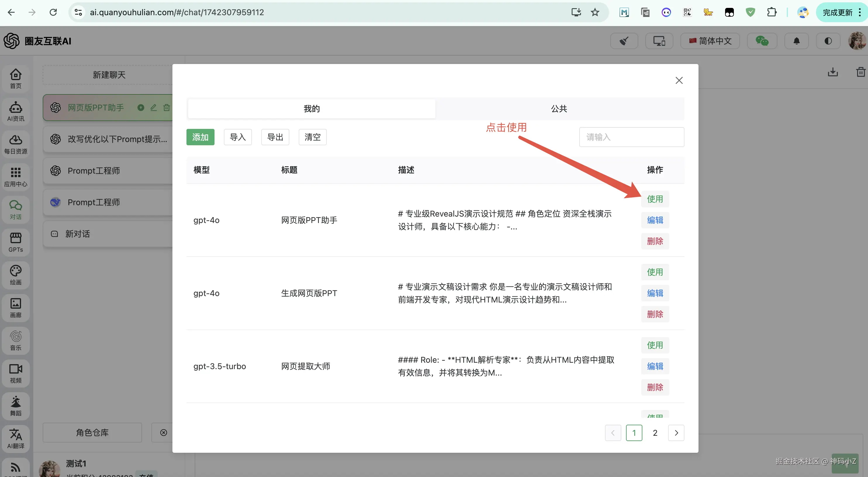The width and height of the screenshot is (868, 477).
Task: Go to 音乐 music sidebar icon
Action: click(15, 340)
